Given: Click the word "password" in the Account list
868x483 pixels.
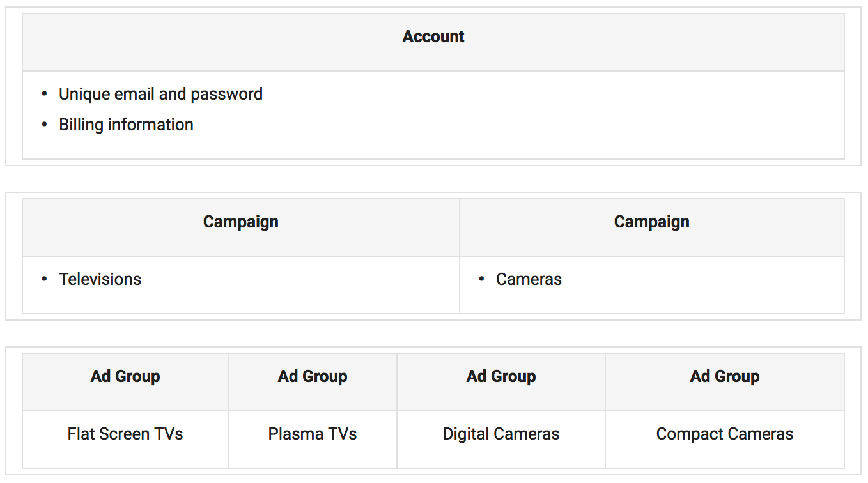Looking at the screenshot, I should (226, 95).
